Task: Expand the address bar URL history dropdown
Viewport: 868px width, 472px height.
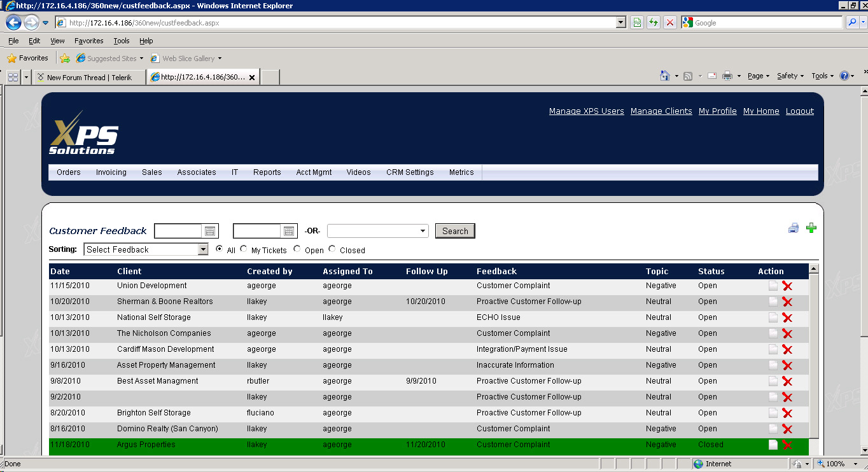Action: click(621, 23)
